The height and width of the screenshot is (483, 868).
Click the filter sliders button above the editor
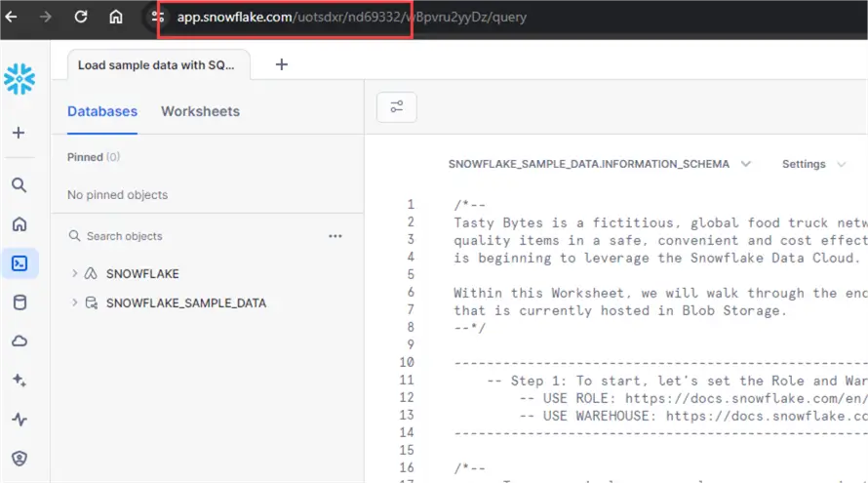coord(396,107)
